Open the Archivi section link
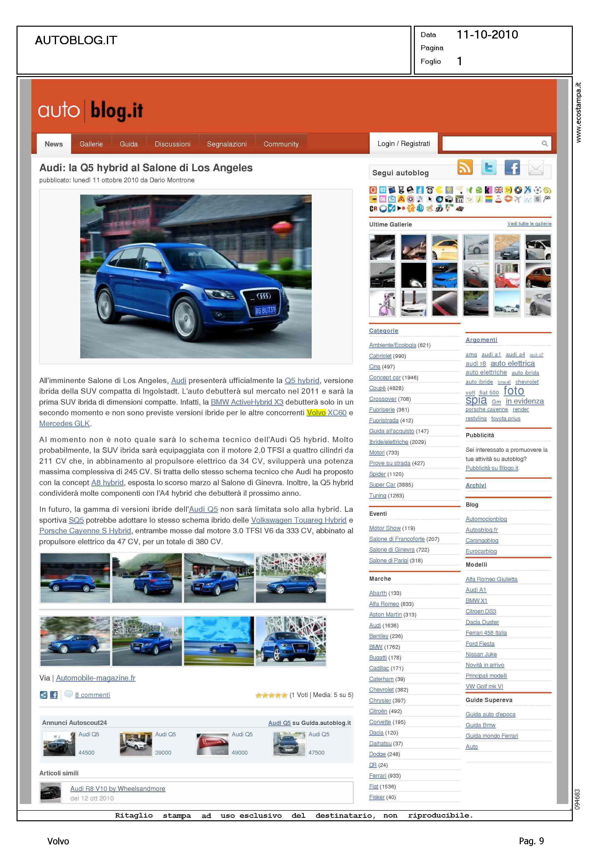This screenshot has width=616, height=865. point(476,485)
